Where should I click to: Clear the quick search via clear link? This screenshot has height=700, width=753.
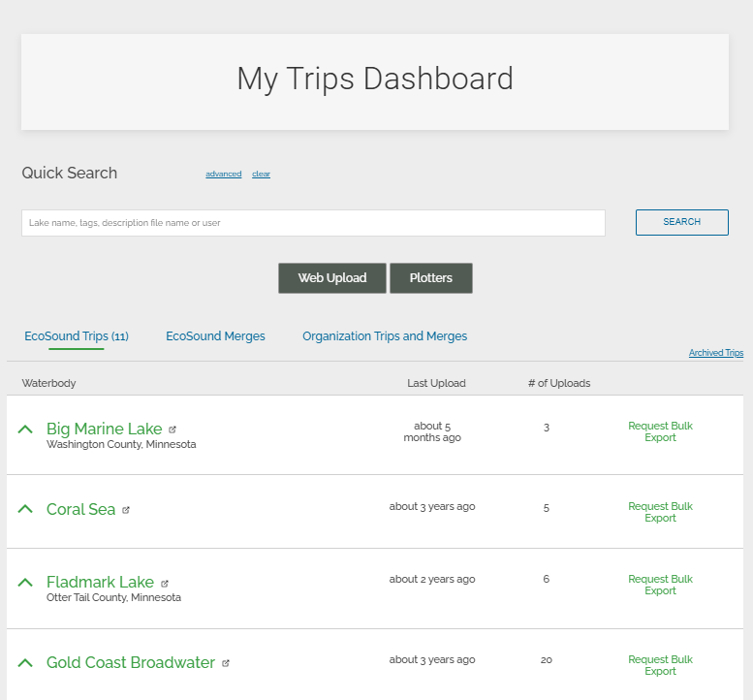(x=261, y=175)
